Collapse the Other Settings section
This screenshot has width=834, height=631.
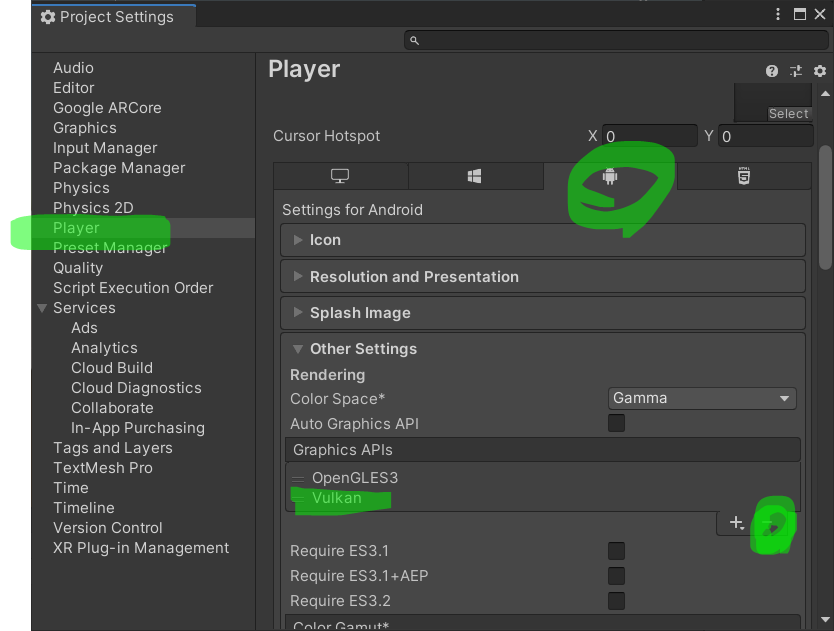click(x=298, y=349)
